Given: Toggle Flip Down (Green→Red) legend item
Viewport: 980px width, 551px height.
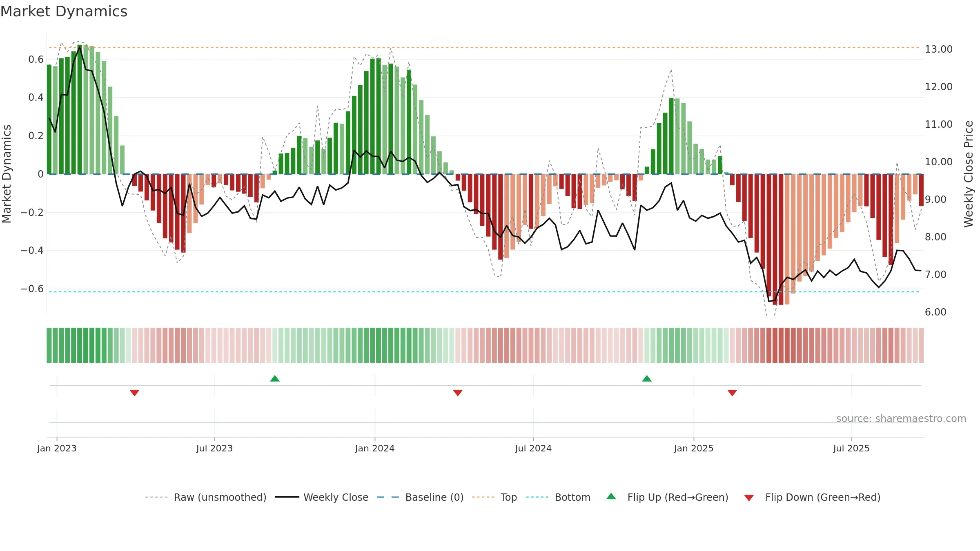Looking at the screenshot, I should (x=812, y=497).
